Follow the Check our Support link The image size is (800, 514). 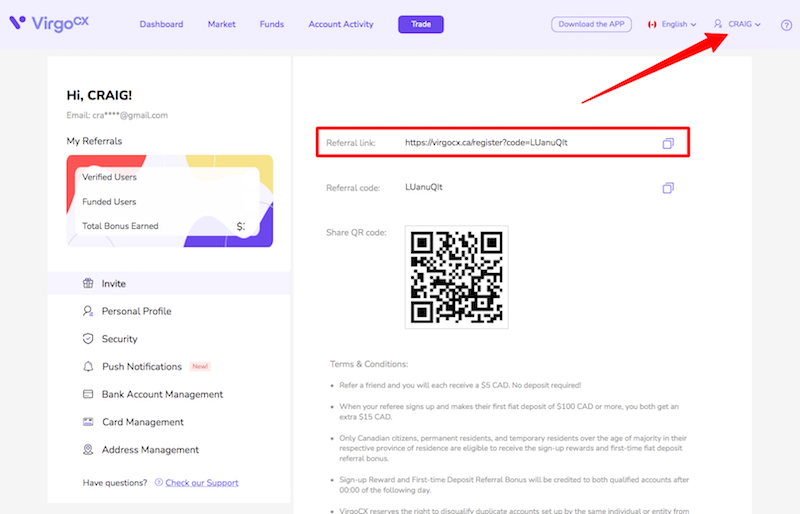pyautogui.click(x=202, y=482)
